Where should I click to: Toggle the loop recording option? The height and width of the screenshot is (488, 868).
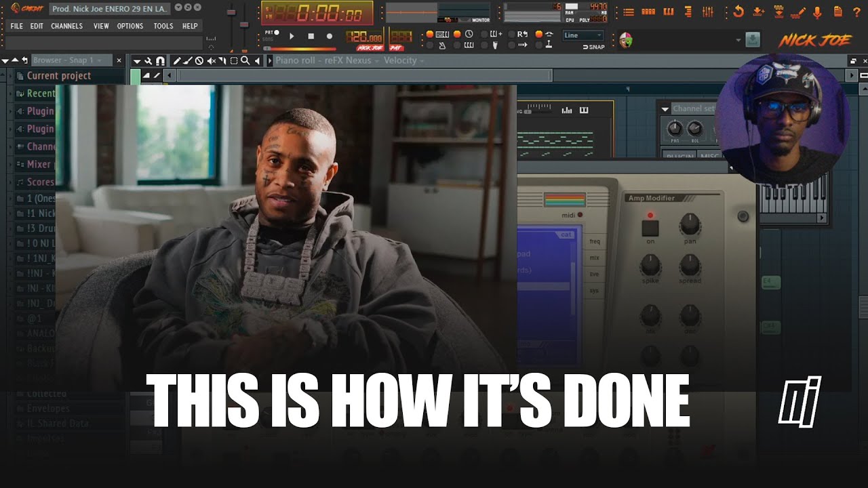tap(523, 34)
